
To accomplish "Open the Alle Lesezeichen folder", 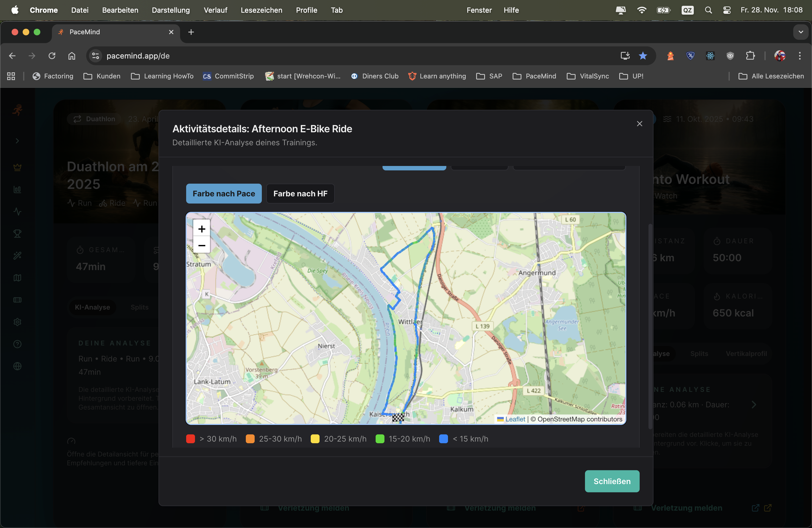I will (x=771, y=76).
